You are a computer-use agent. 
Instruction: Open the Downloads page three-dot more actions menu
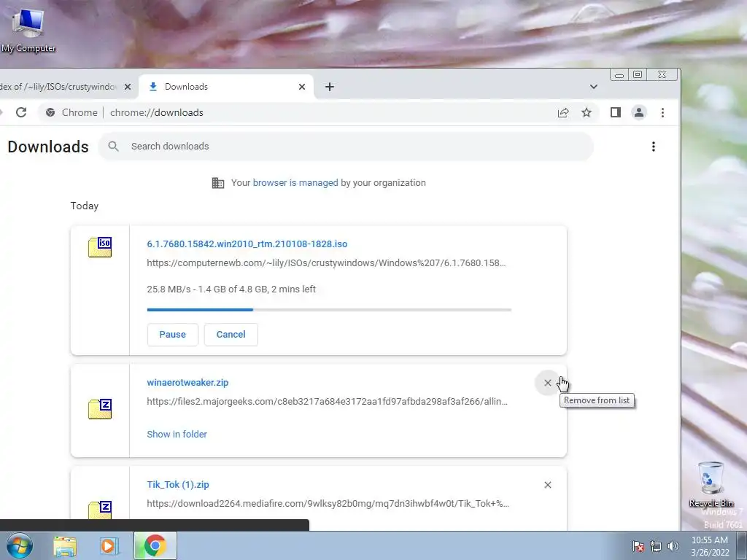tap(654, 147)
